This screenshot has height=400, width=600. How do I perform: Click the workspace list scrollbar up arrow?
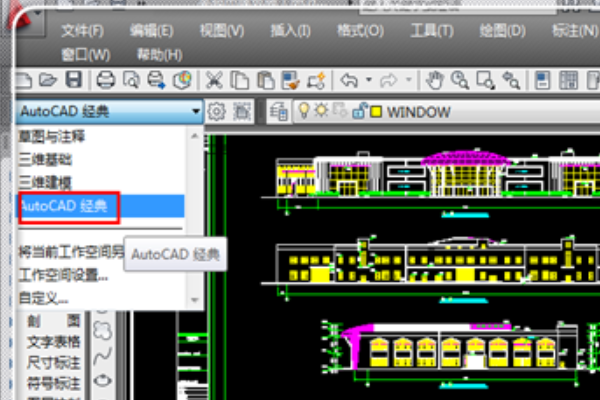point(194,136)
